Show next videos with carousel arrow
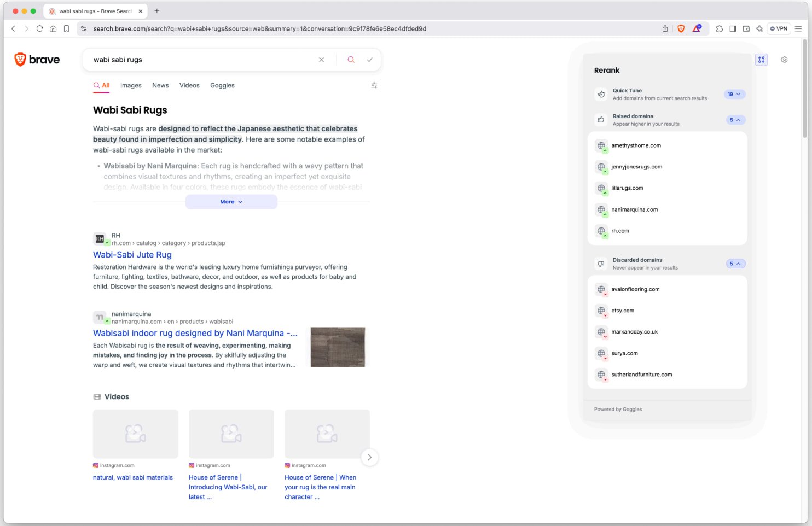Image resolution: width=812 pixels, height=526 pixels. 369,457
